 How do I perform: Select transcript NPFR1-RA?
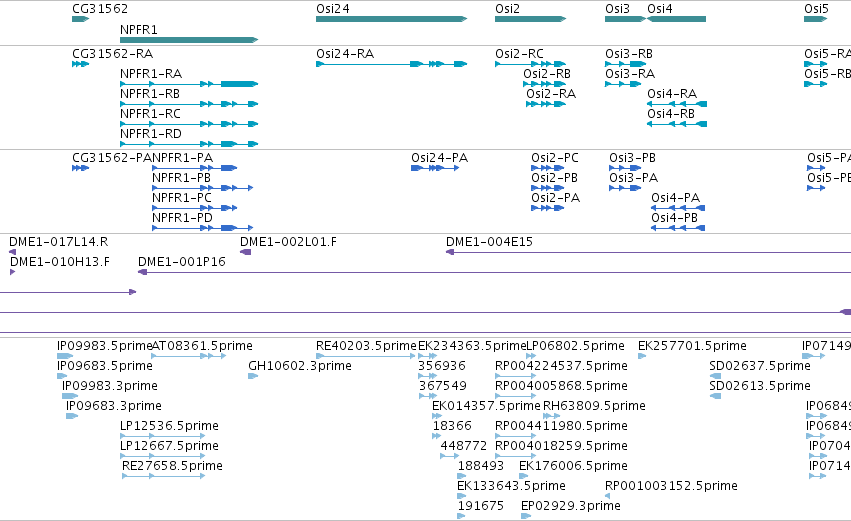[x=151, y=74]
